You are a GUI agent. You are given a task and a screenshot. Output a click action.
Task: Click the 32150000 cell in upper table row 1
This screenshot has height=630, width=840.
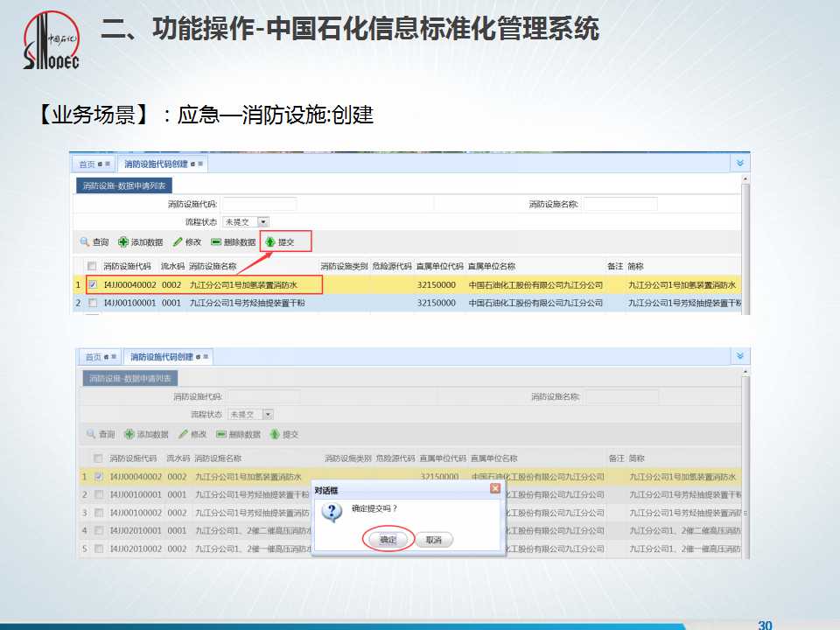(437, 285)
